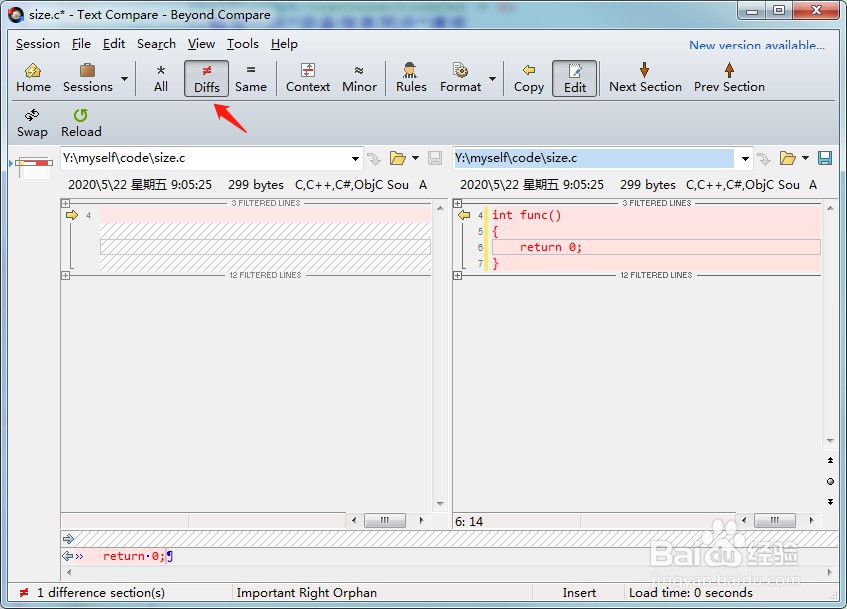847x609 pixels.
Task: Save the right file with disk icon
Action: tap(825, 158)
